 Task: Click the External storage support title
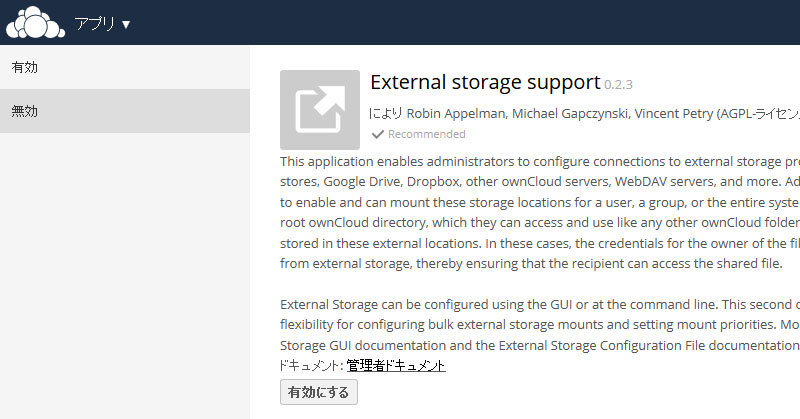(485, 82)
